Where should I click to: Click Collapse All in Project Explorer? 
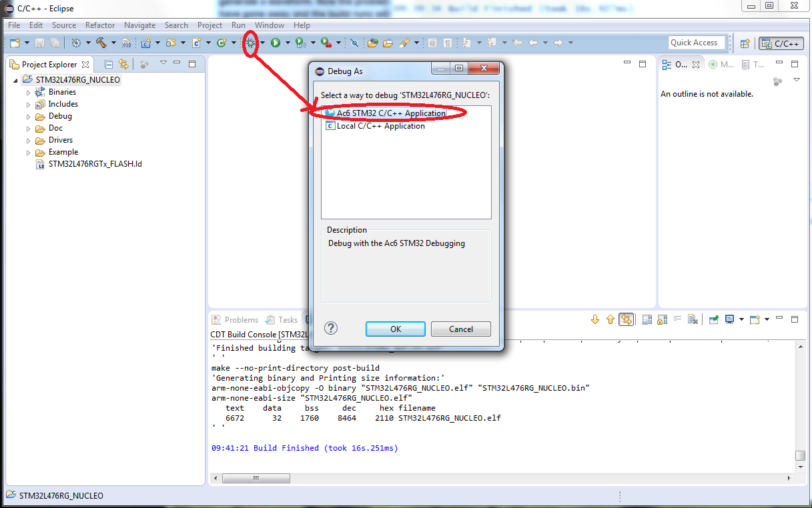point(108,64)
